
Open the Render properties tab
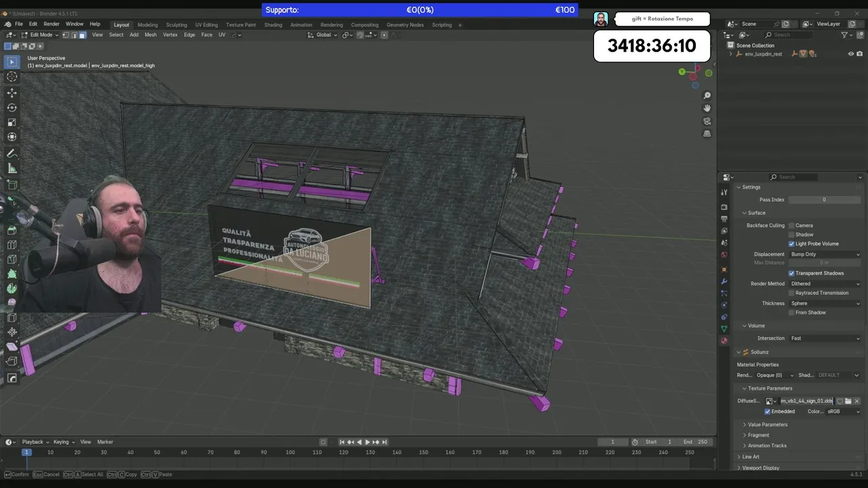[x=724, y=207]
